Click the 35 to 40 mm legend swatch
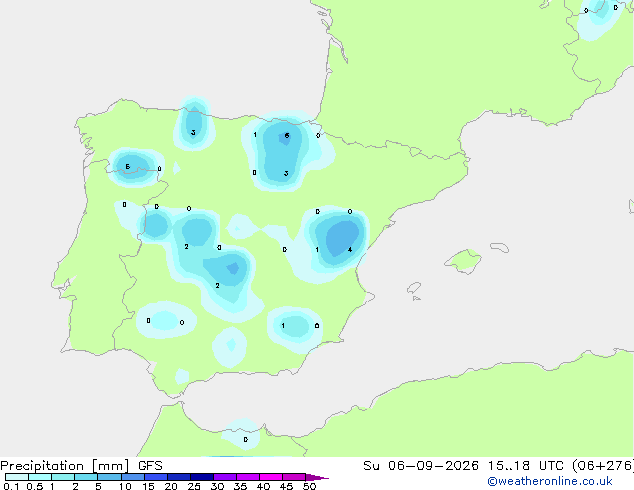Viewport: 634px width, 490px height. pos(247,477)
